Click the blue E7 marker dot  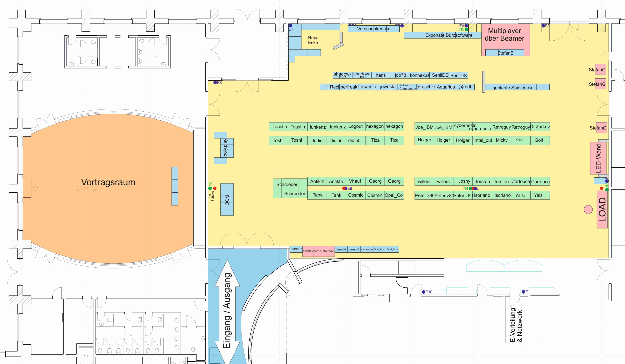[290, 26]
